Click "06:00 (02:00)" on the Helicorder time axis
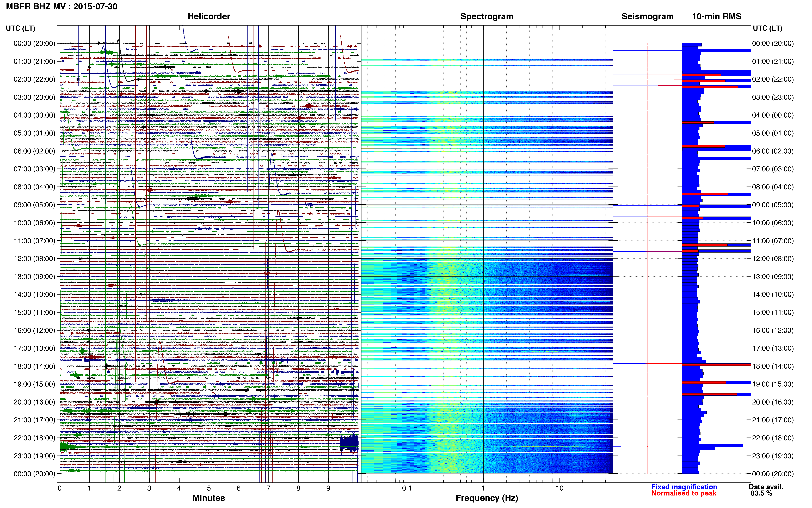The height and width of the screenshot is (508, 812). [34, 151]
